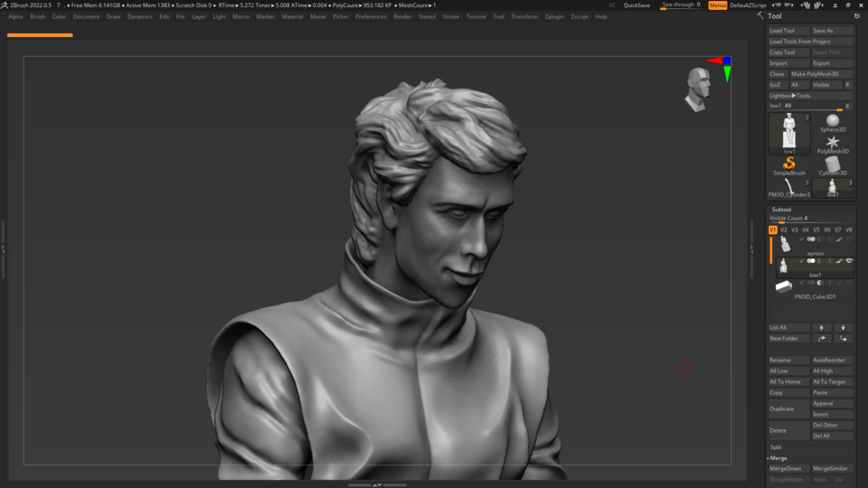Image resolution: width=868 pixels, height=488 pixels.
Task: Adjust the See-through slider
Action: (681, 5)
